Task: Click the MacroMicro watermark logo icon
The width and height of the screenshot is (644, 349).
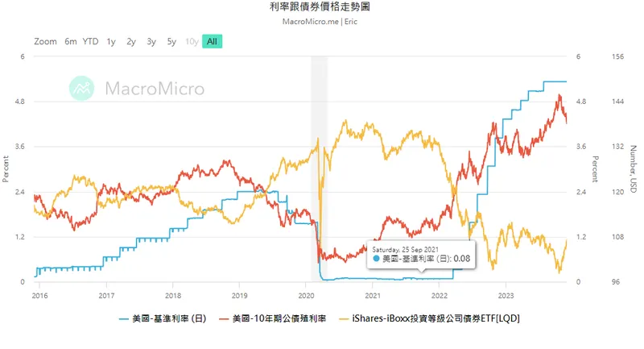Action: coord(83,89)
